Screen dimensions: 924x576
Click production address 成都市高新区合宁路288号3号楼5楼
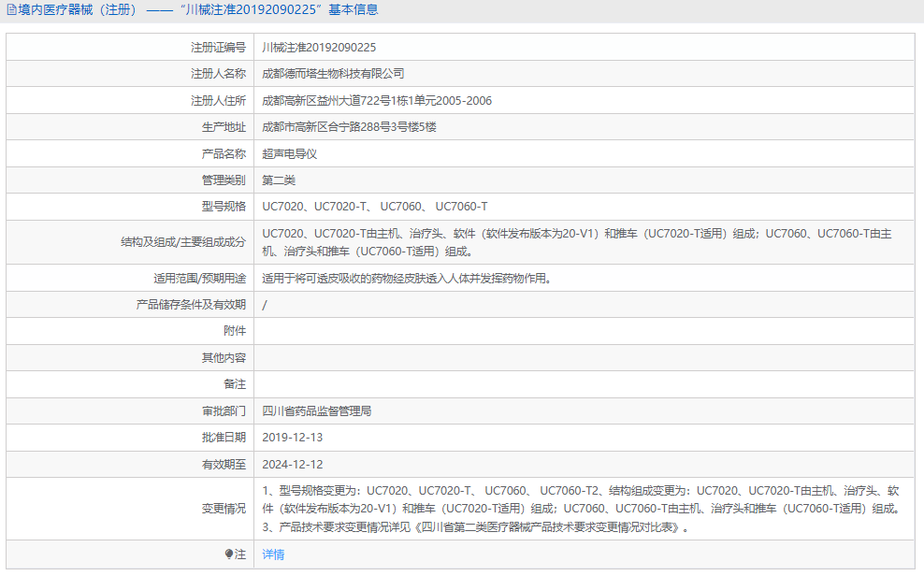coord(349,126)
